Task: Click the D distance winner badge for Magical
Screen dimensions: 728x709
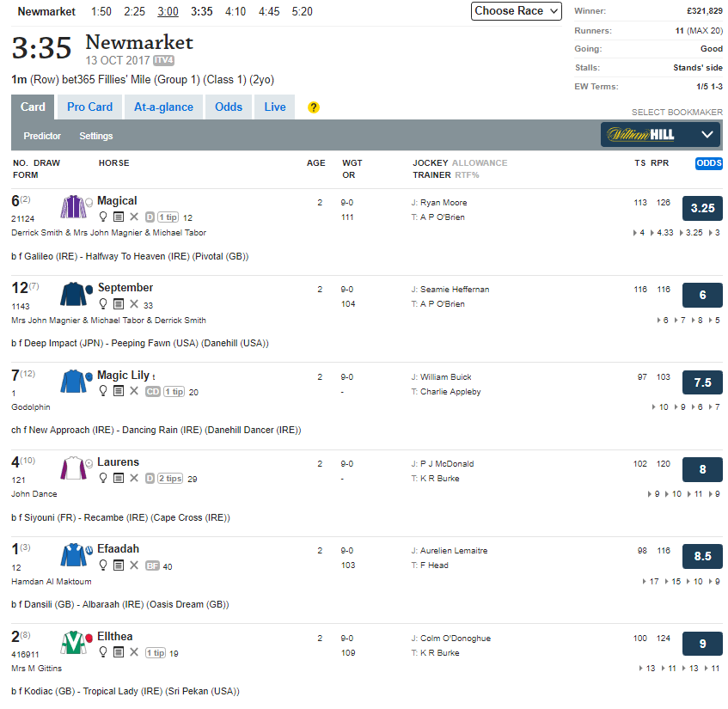Action: coord(150,217)
